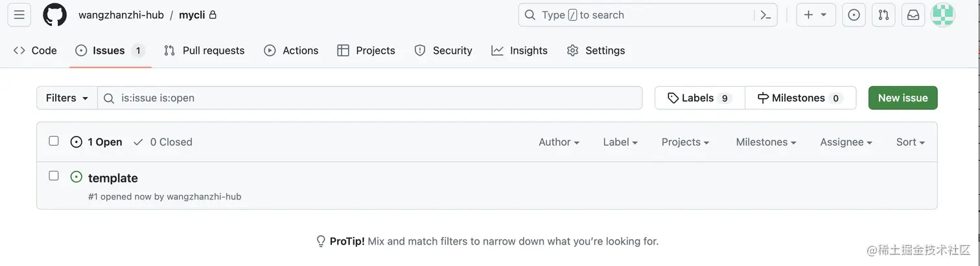Viewport: 980px width, 266px height.
Task: Go to GitHub home via Octocat logo
Action: click(55, 15)
